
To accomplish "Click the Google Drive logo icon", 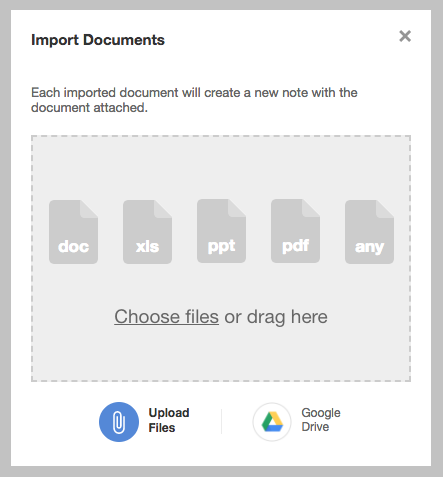I will tap(272, 422).
